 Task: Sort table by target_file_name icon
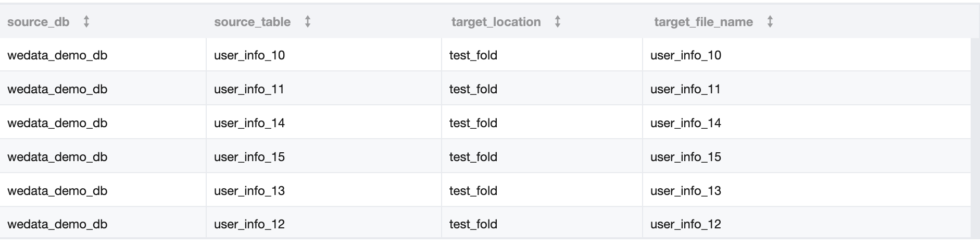[770, 22]
